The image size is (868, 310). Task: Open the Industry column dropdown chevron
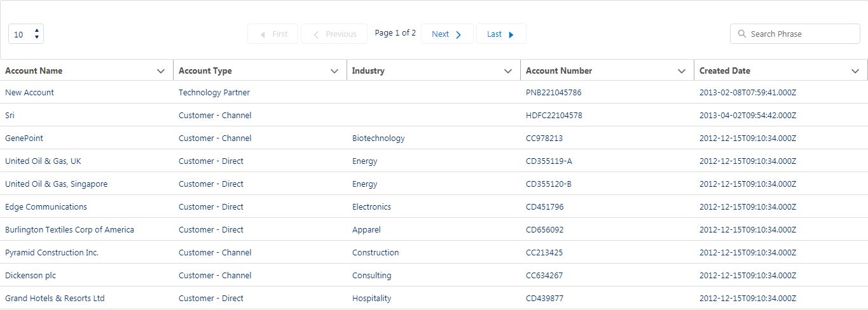508,71
